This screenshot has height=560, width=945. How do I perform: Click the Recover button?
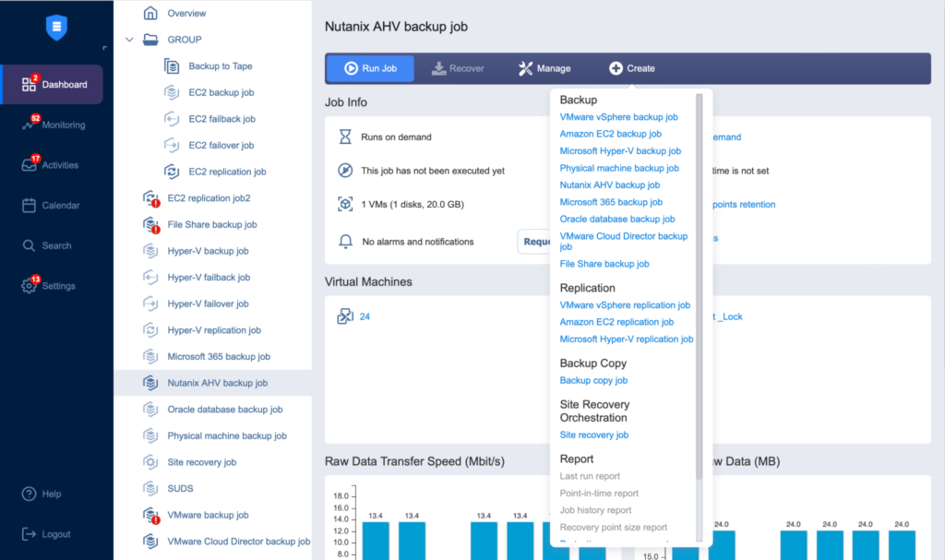point(458,68)
